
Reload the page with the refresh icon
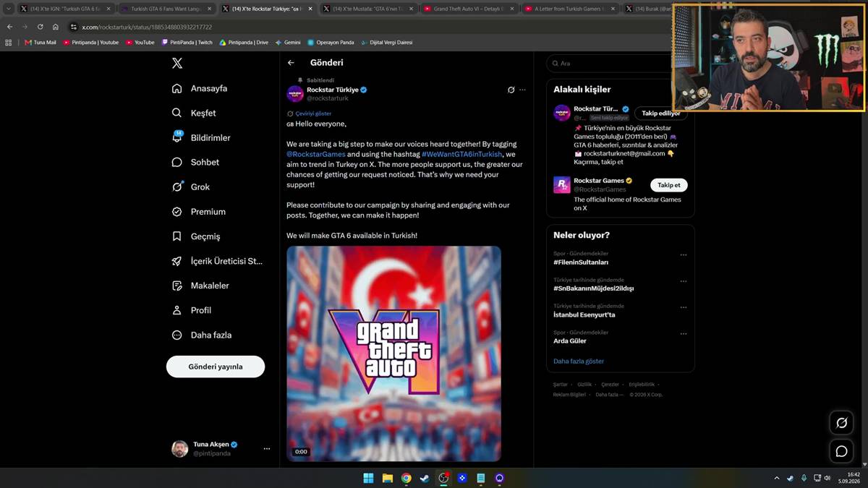pyautogui.click(x=40, y=27)
